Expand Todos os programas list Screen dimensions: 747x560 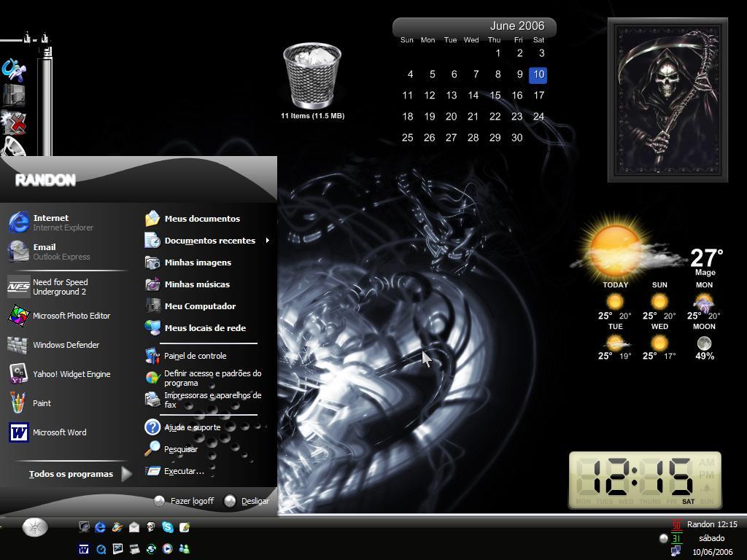click(80, 474)
